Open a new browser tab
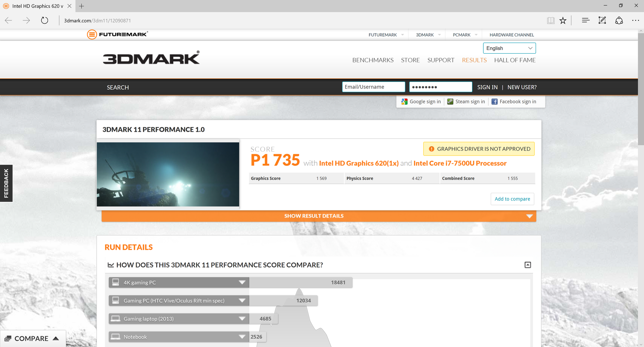Screen dimensions: 644x347 click(x=82, y=6)
